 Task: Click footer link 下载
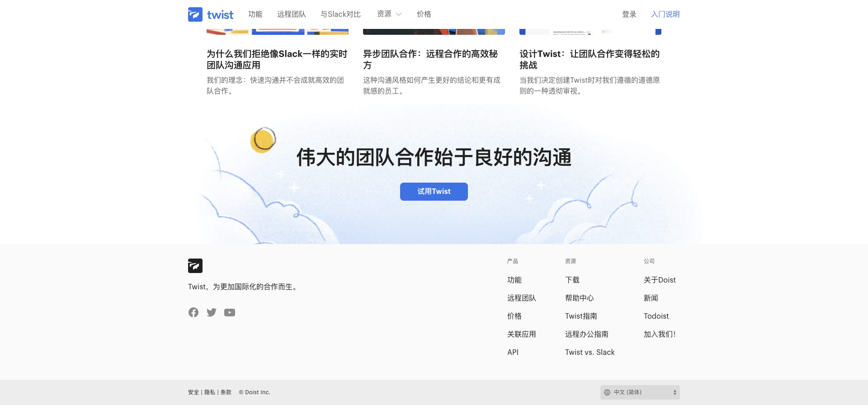click(x=572, y=280)
